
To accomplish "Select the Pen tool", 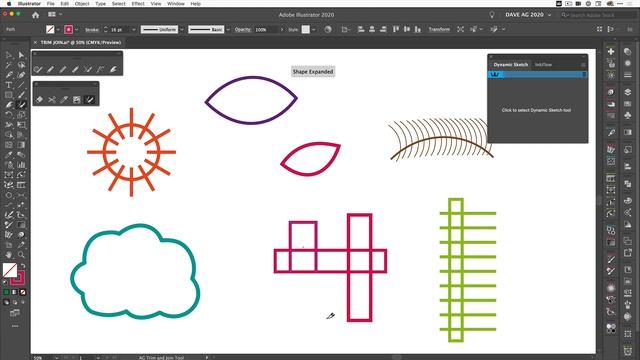I will pos(9,75).
